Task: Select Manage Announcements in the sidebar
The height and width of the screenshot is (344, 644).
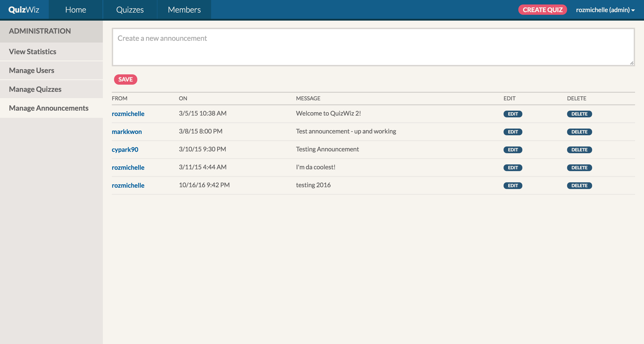Action: pyautogui.click(x=49, y=108)
